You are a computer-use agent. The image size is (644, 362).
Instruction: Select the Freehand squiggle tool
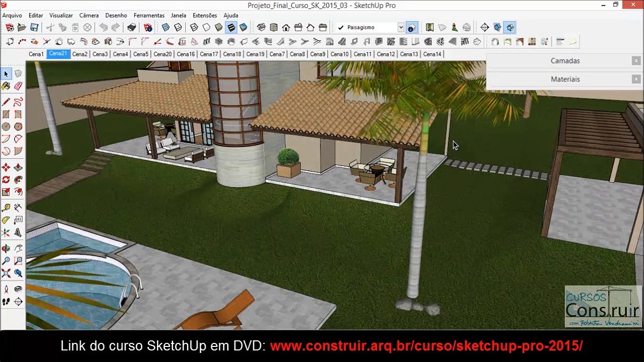point(18,102)
